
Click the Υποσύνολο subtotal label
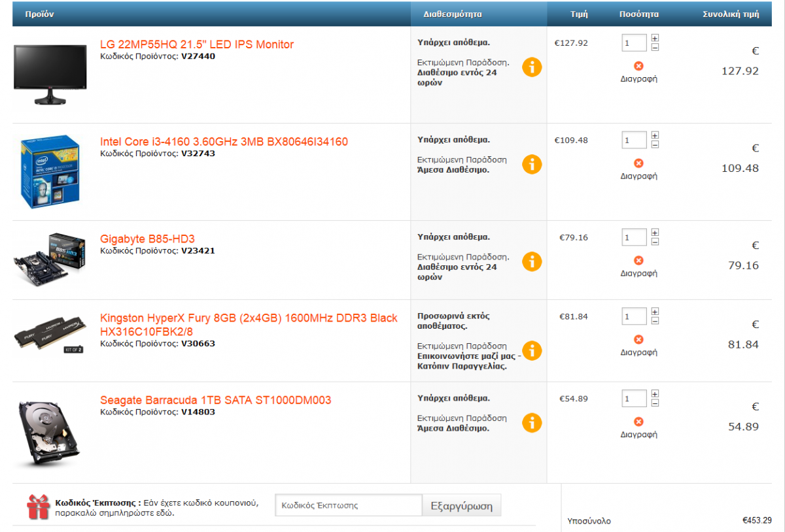[x=589, y=521]
